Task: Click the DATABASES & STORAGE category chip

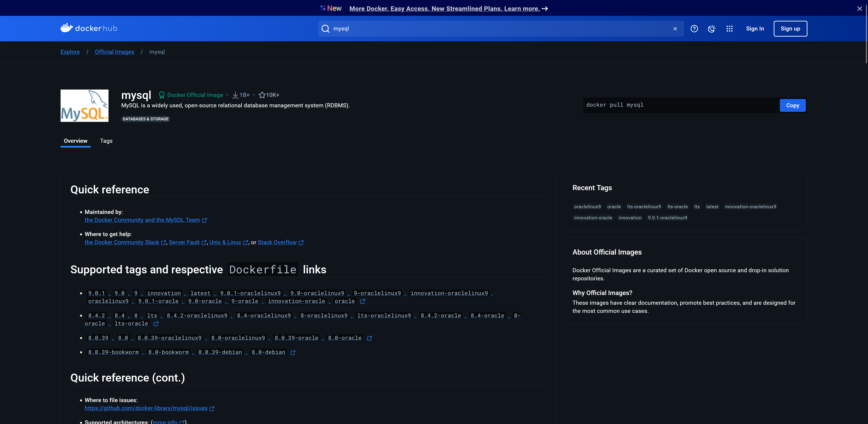Action: pos(146,119)
